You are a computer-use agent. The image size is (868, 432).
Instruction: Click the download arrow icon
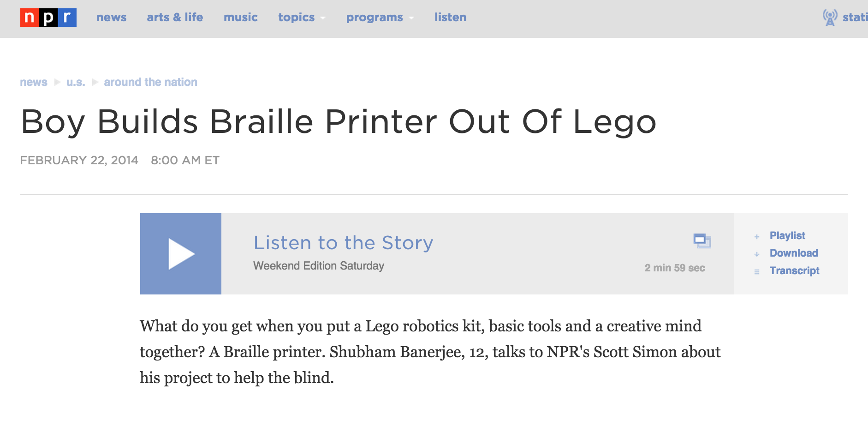[x=757, y=254]
